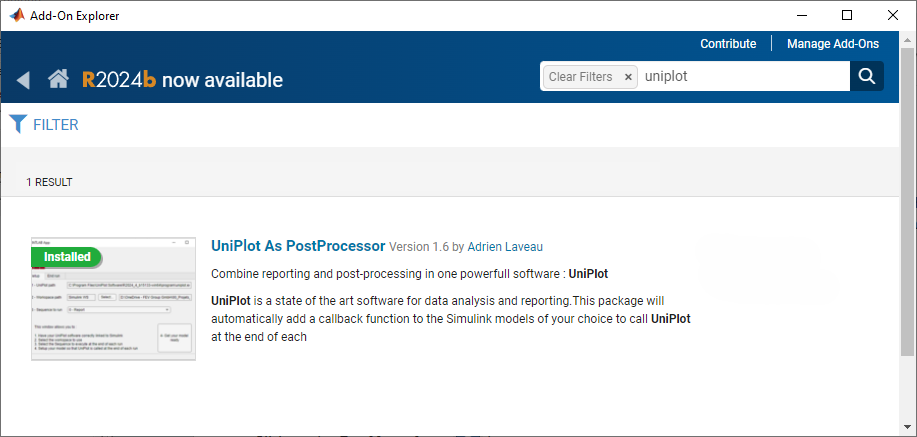Image resolution: width=917 pixels, height=437 pixels.
Task: Maximize the Add-On Explorer window
Action: pyautogui.click(x=847, y=15)
